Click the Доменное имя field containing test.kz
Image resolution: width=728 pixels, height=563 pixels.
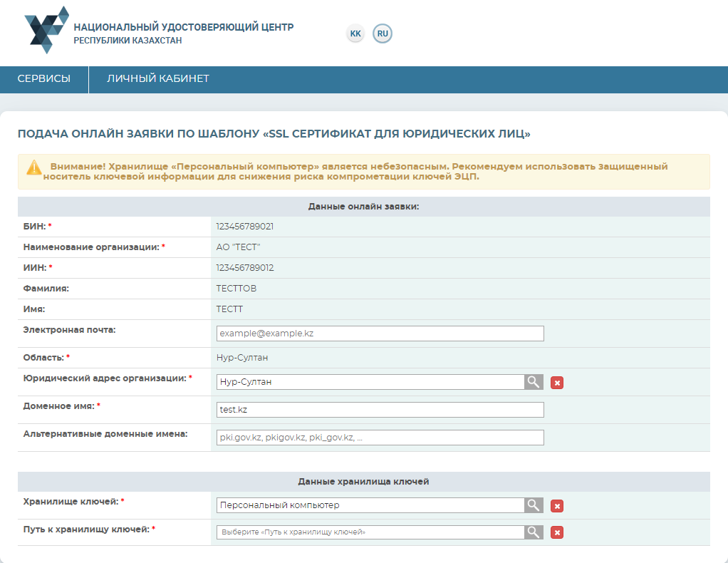(380, 410)
